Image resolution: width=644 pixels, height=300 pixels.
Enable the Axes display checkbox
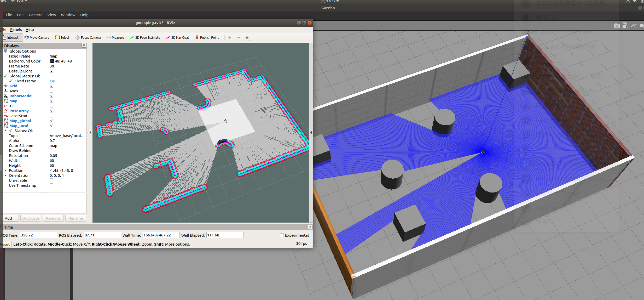[x=51, y=91]
